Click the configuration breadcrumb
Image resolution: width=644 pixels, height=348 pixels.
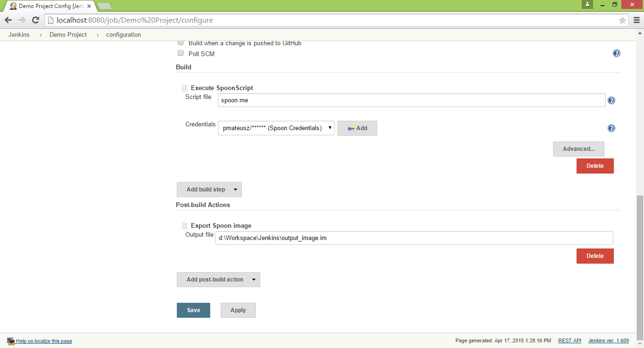pyautogui.click(x=124, y=35)
